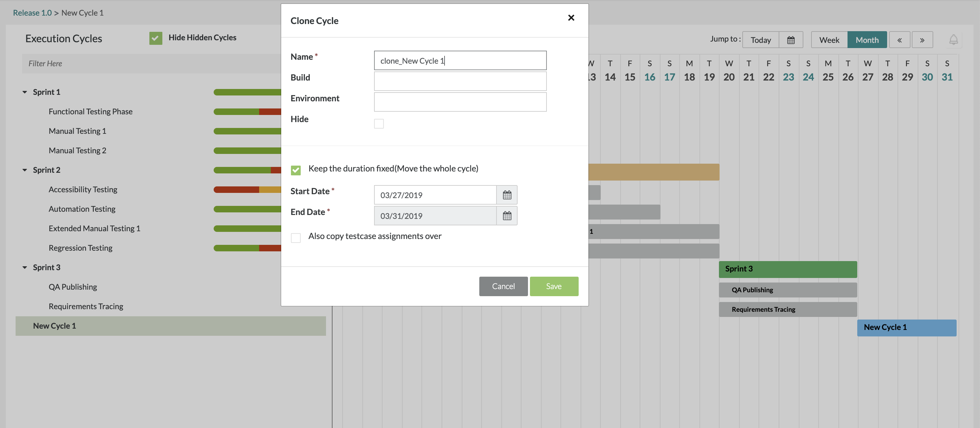Click Accessibility Testing progress bar

coord(247,189)
